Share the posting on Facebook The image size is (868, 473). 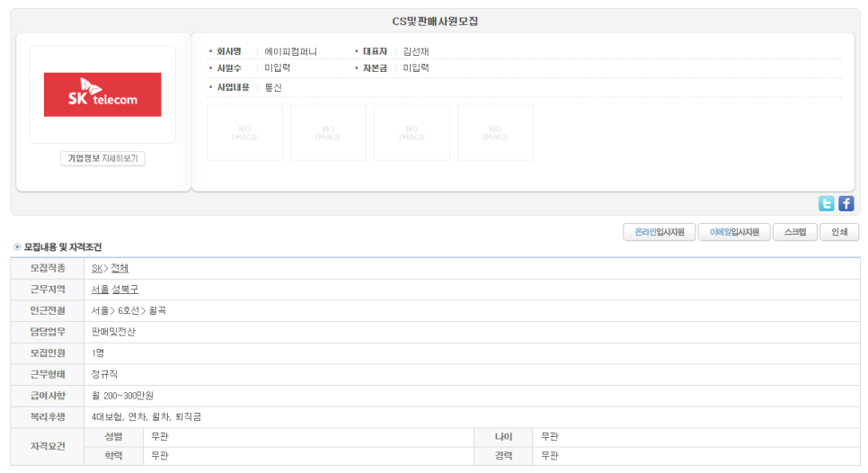point(846,204)
